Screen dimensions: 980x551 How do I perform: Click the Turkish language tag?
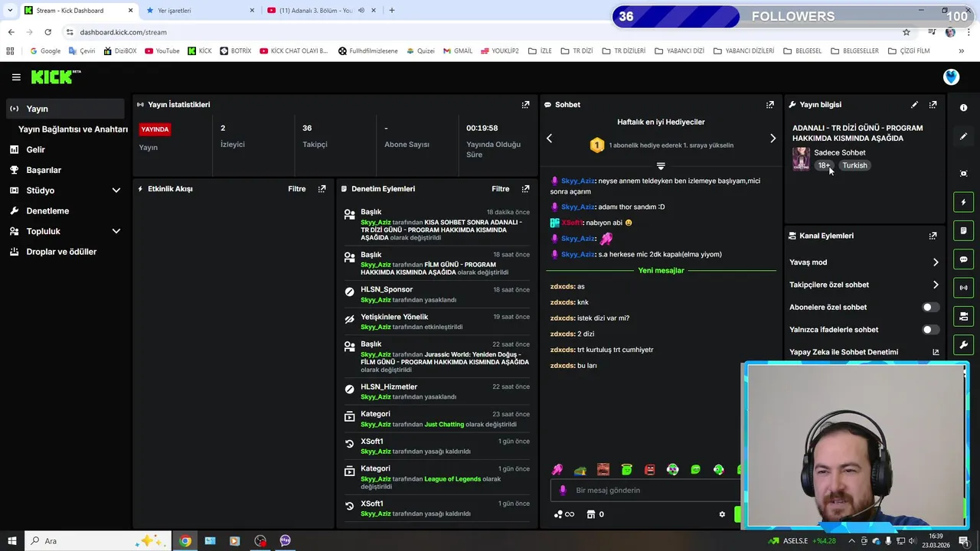click(x=854, y=165)
